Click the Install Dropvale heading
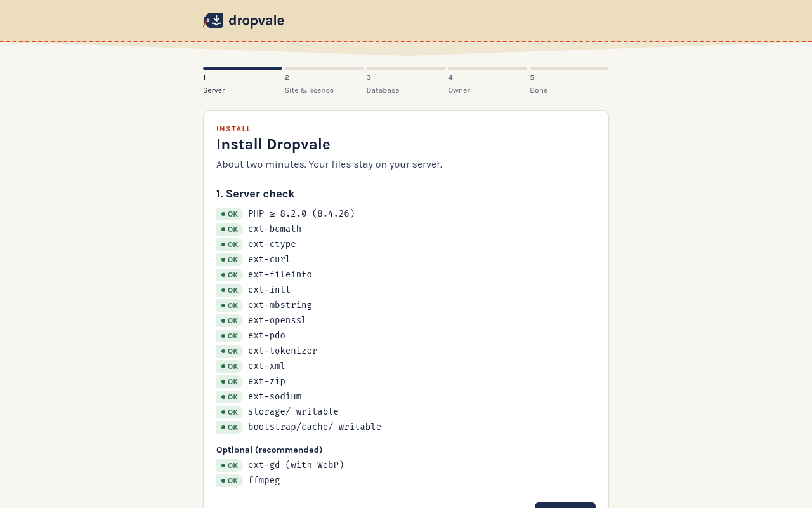812x508 pixels. 273,144
